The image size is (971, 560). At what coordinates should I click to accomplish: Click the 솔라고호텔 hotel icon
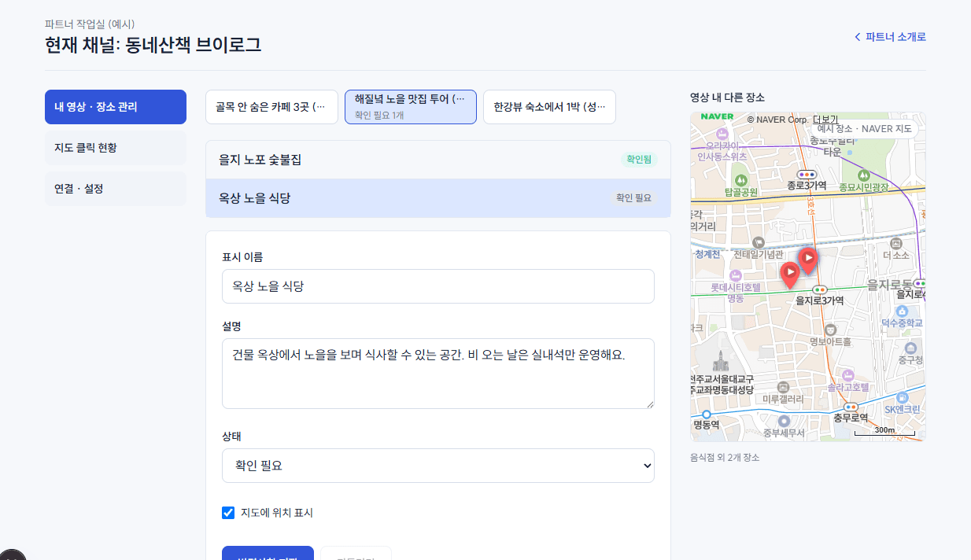847,376
